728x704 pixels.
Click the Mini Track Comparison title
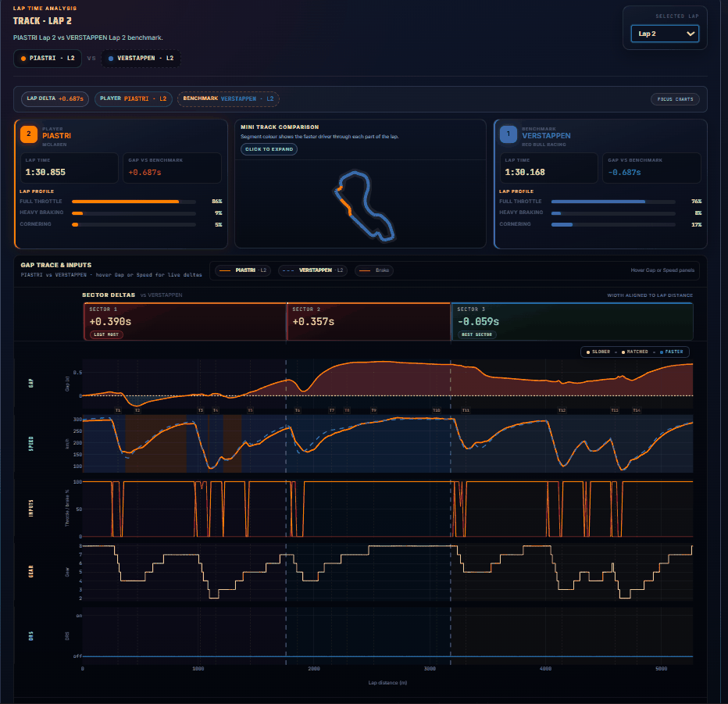pos(280,127)
